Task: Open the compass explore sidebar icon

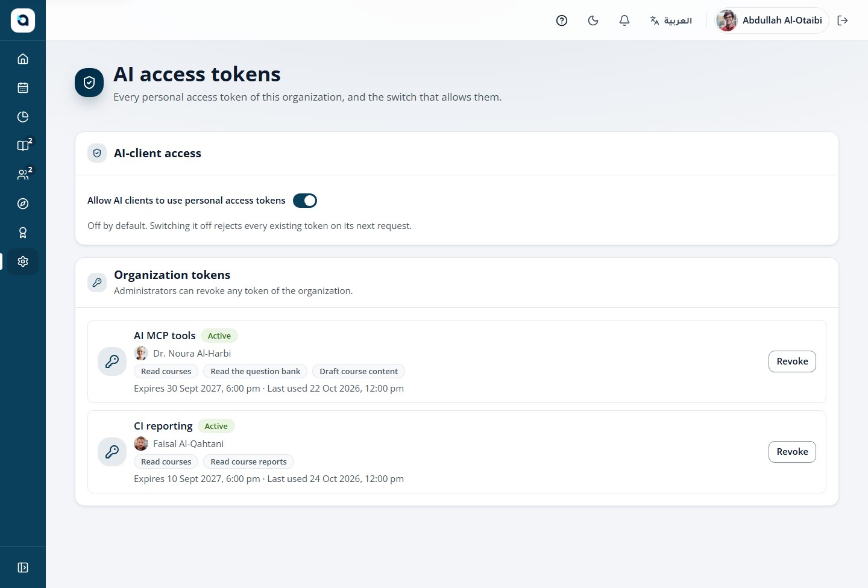Action: [x=23, y=204]
